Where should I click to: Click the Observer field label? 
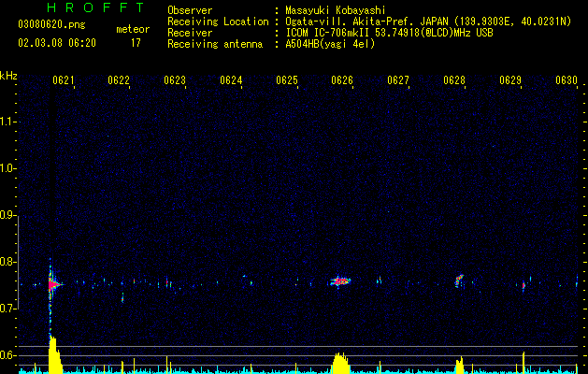[x=190, y=10]
